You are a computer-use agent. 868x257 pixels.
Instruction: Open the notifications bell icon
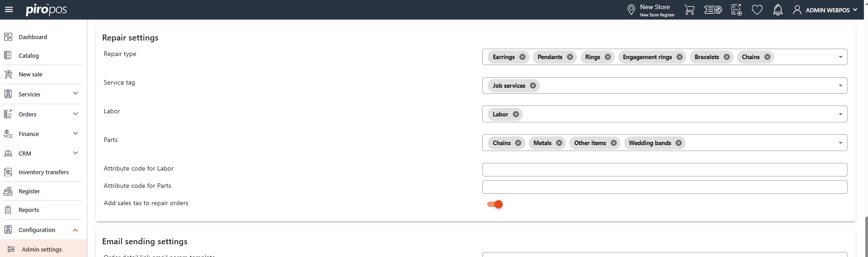[x=777, y=10]
